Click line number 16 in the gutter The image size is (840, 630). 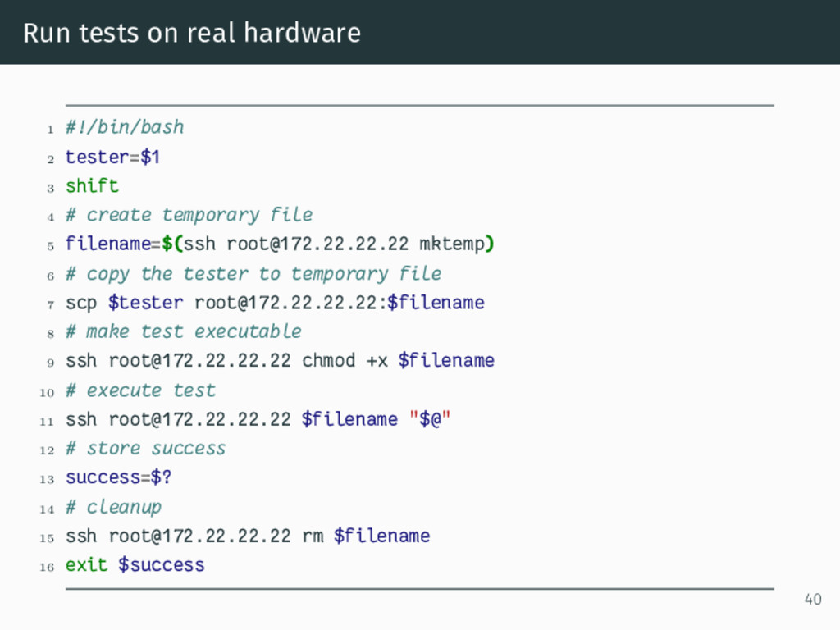click(47, 567)
